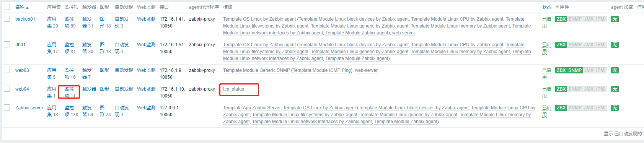Click the green SNMP badge for web03
Image resolution: width=644 pixels, height=143 pixels.
(575, 70)
